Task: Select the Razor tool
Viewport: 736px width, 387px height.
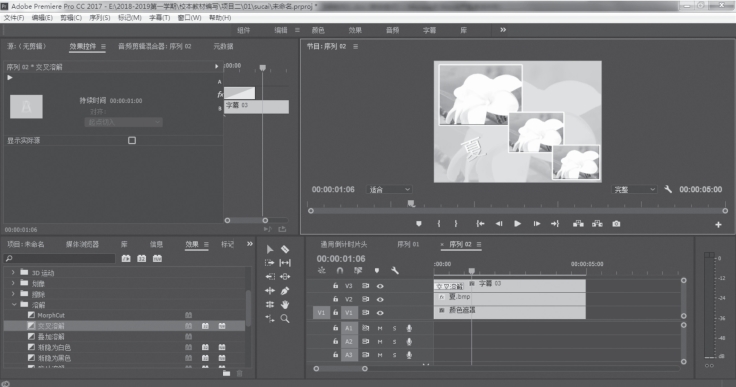Action: click(x=285, y=249)
